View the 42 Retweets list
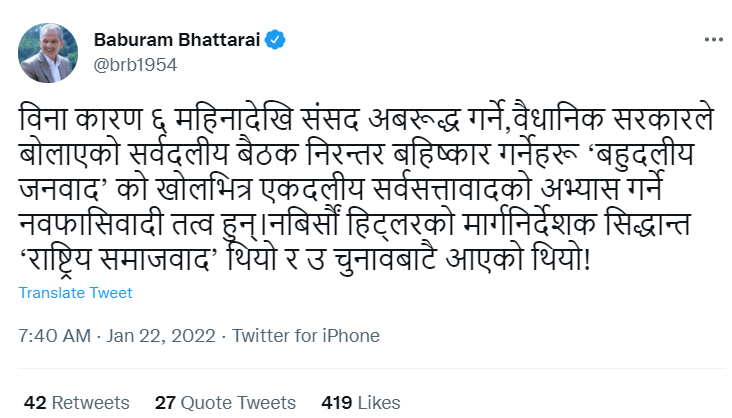The height and width of the screenshot is (418, 732). pos(77,403)
